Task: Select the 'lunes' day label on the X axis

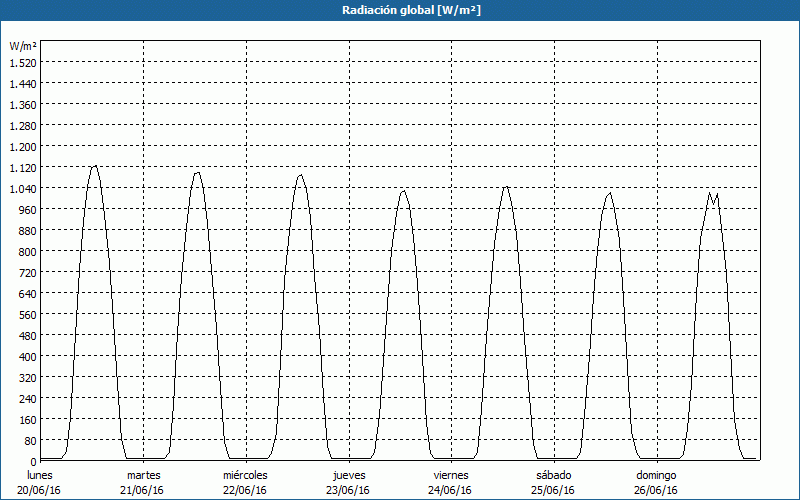Action: click(40, 474)
